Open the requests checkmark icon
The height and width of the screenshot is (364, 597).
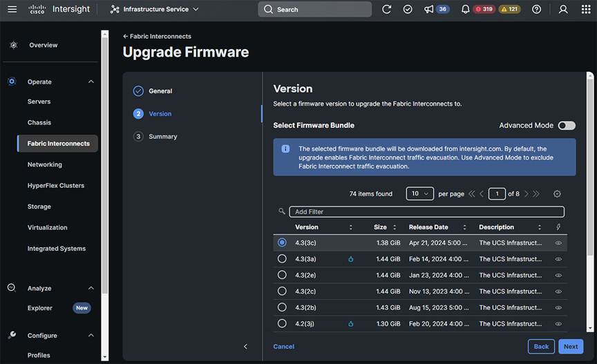point(408,9)
